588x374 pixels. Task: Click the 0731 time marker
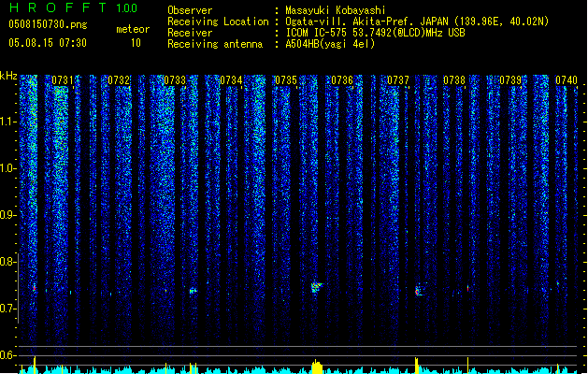tap(63, 80)
